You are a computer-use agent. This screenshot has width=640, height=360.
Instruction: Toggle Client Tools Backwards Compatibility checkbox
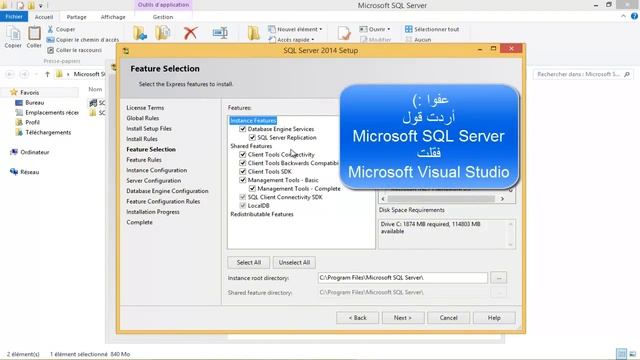[x=242, y=163]
